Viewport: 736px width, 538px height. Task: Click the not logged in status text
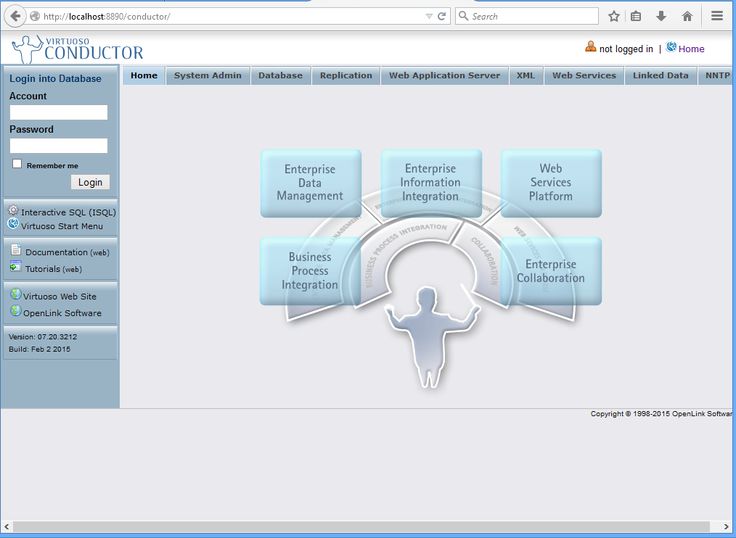point(626,49)
